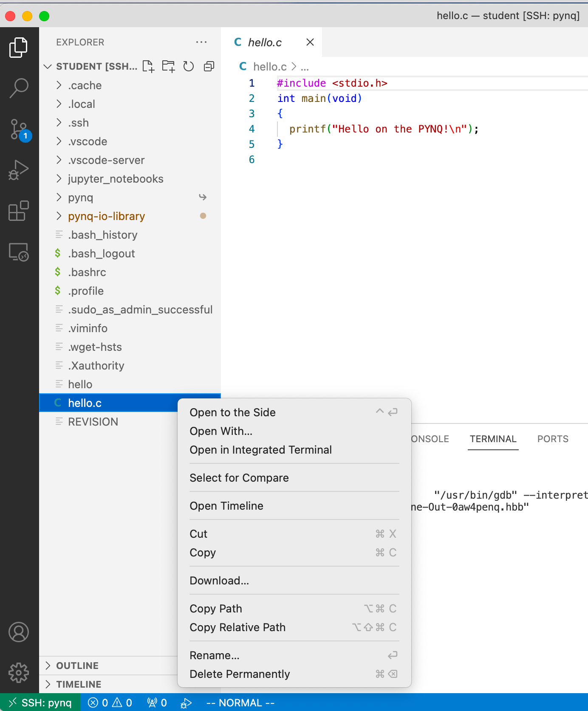Open the .bashrc file

(x=130, y=272)
